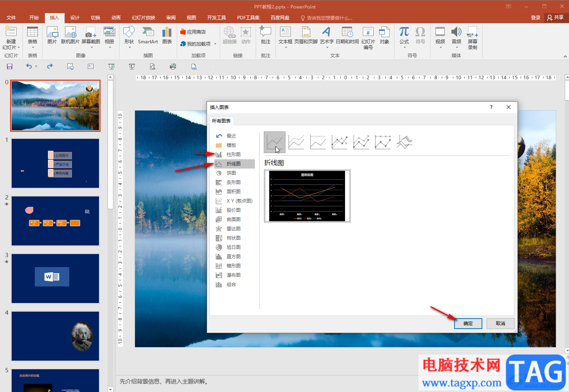Screen dimensions: 569x392
Task: Open the undo history dropdown arrow
Action: 36,66
